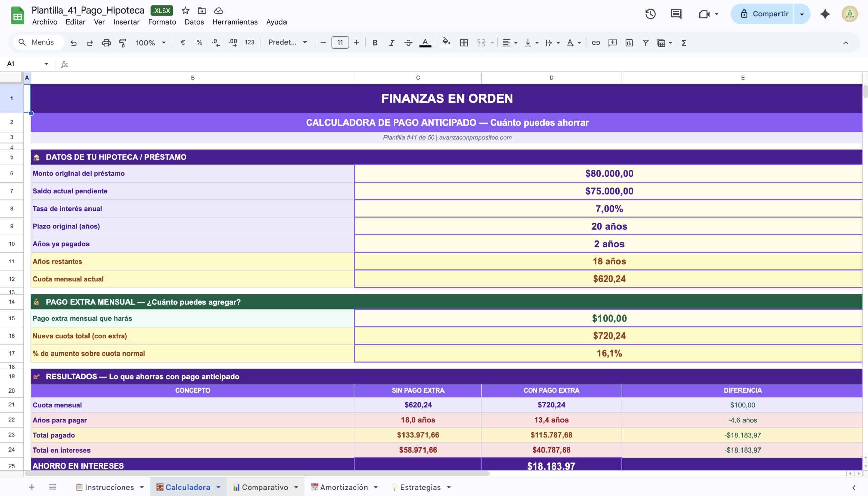Open version history clock icon
This screenshot has height=496, width=868.
tap(650, 14)
